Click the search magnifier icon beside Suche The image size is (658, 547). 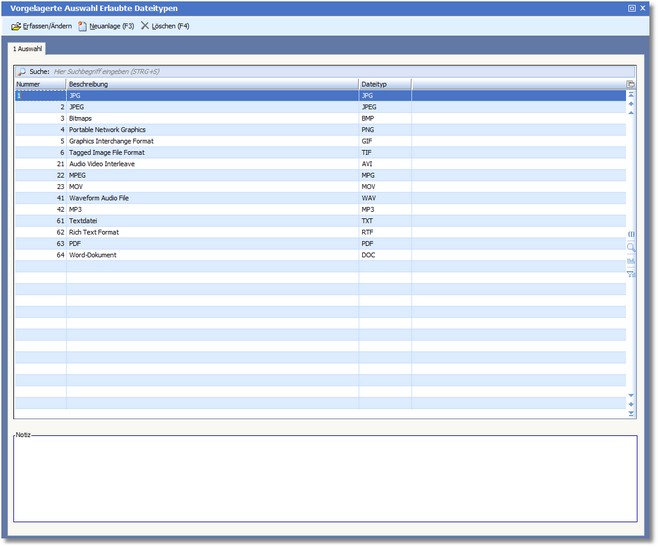(21, 72)
